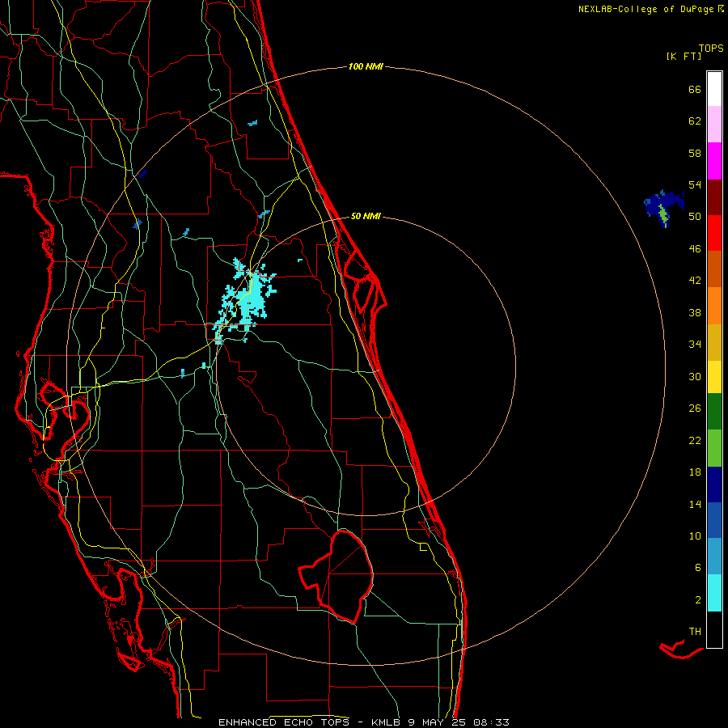728x728 pixels.
Task: Click the 100 NMI range ring label
Action: point(366,66)
